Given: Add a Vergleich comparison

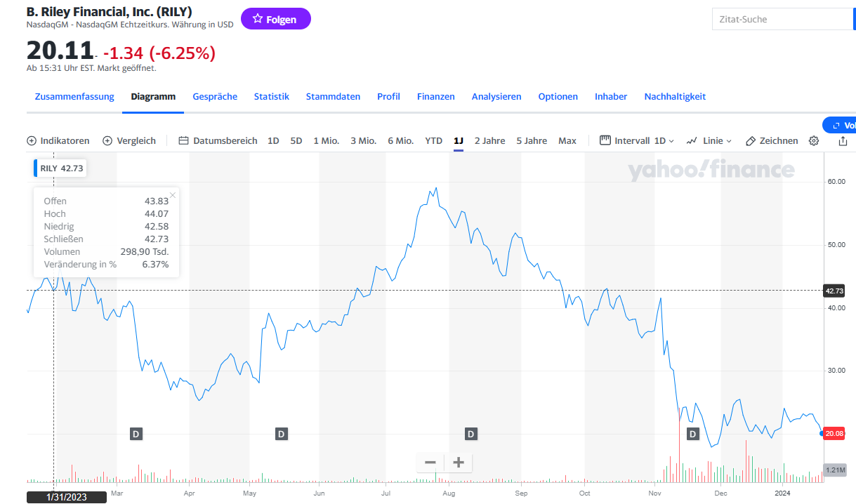Looking at the screenshot, I should coord(129,140).
